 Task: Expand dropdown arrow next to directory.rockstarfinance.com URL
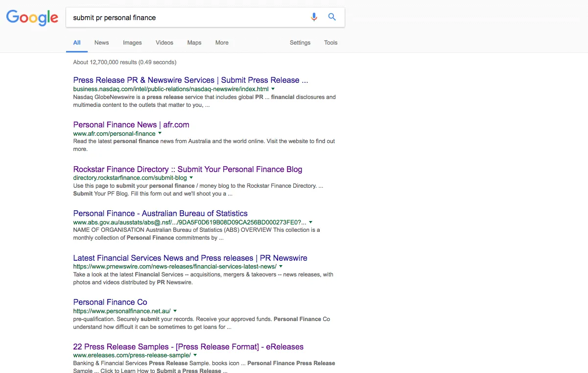191,178
